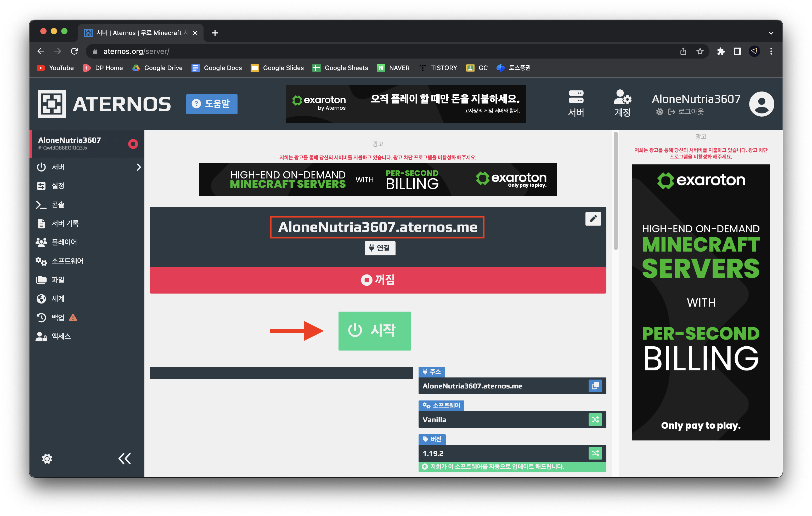Open 서버 기록 in the sidebar
The height and width of the screenshot is (516, 812).
coord(87,223)
